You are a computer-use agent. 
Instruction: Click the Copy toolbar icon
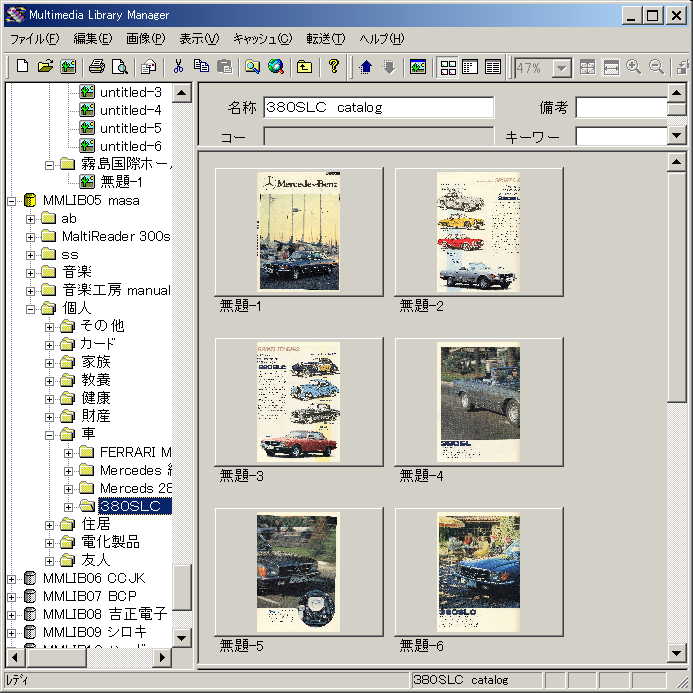[x=202, y=67]
